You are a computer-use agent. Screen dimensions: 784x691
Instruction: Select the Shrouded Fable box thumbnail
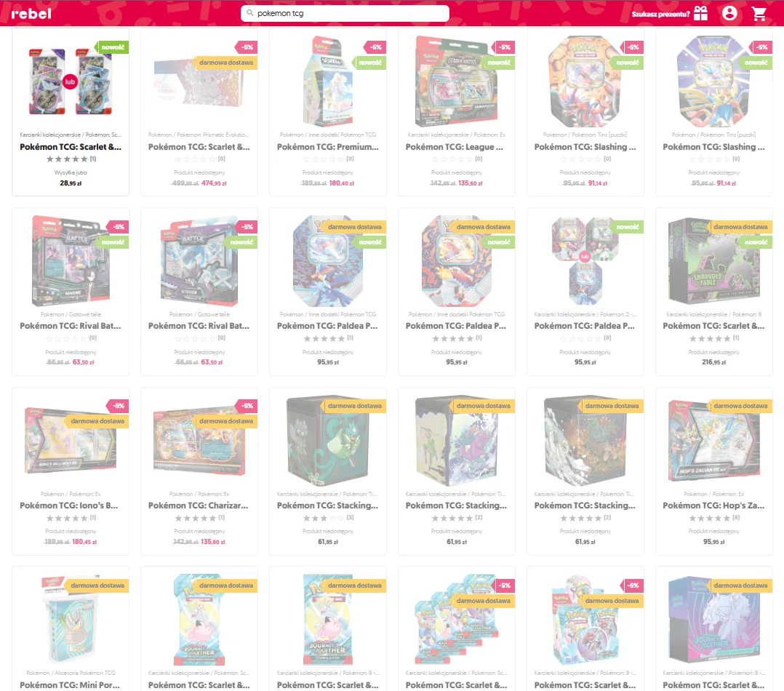[714, 261]
